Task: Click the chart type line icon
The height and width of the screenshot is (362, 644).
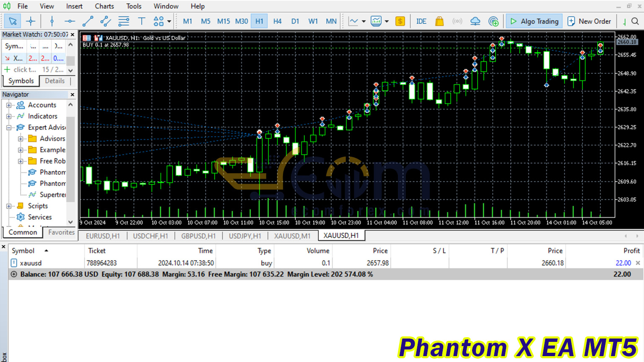Action: coord(353,21)
